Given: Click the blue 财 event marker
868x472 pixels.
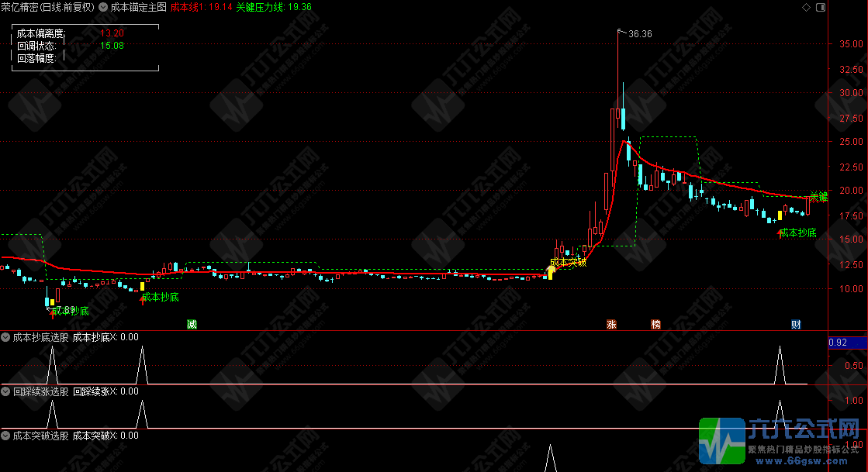Looking at the screenshot, I should [796, 324].
